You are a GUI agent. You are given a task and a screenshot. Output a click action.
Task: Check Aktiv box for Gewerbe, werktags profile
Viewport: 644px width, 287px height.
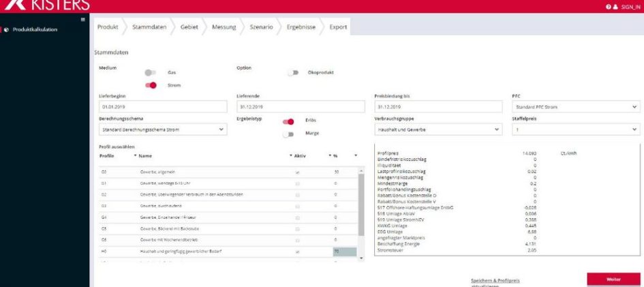pos(297,183)
